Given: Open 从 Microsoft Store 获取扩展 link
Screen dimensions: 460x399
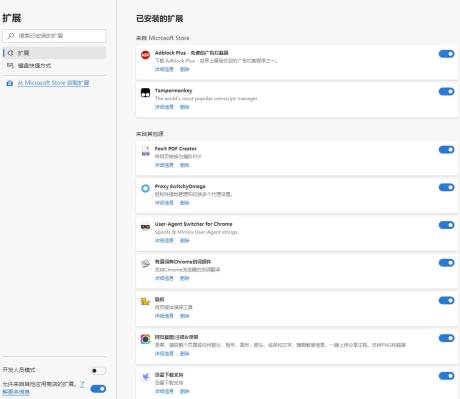Looking at the screenshot, I should pyautogui.click(x=53, y=83).
